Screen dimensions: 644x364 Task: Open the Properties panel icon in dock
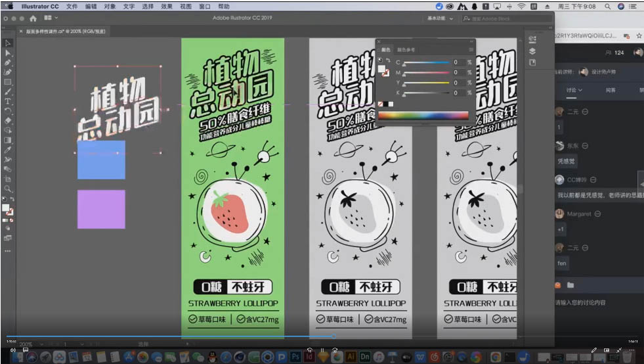click(532, 39)
